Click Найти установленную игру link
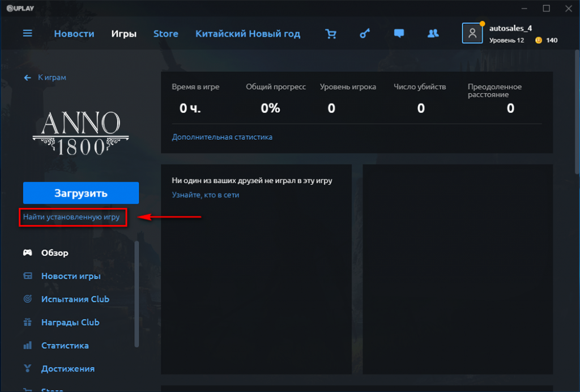 (x=71, y=217)
